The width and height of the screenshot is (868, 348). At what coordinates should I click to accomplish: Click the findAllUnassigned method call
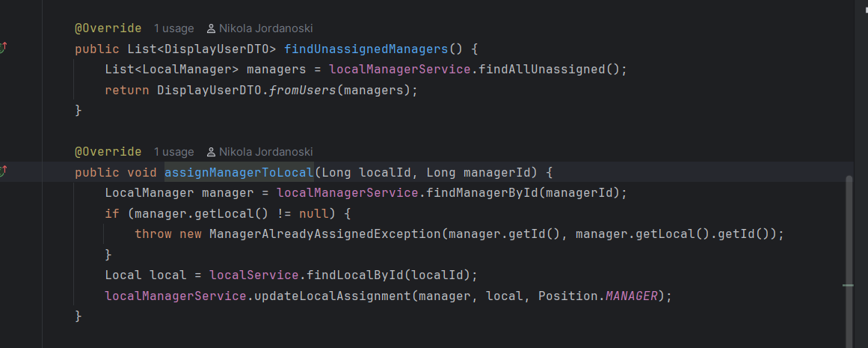[541, 70]
